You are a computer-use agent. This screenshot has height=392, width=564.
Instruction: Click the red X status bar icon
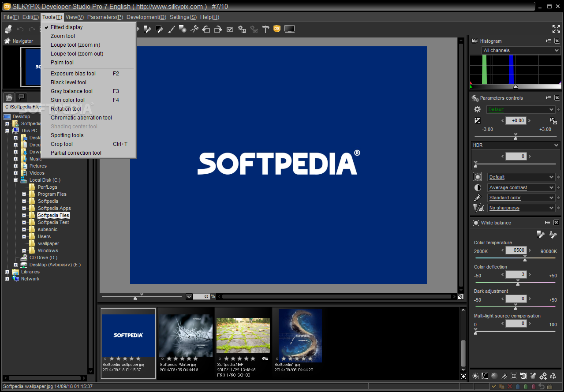(x=510, y=386)
